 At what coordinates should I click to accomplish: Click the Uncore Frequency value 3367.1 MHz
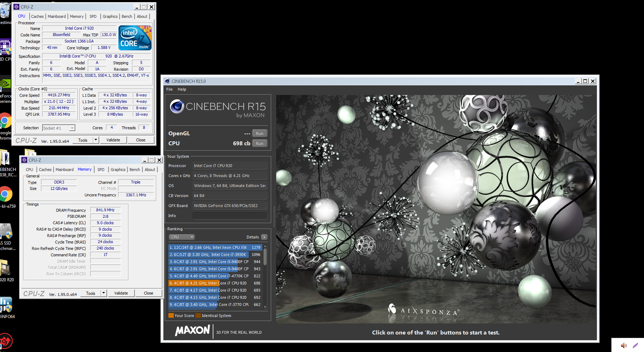pos(136,195)
